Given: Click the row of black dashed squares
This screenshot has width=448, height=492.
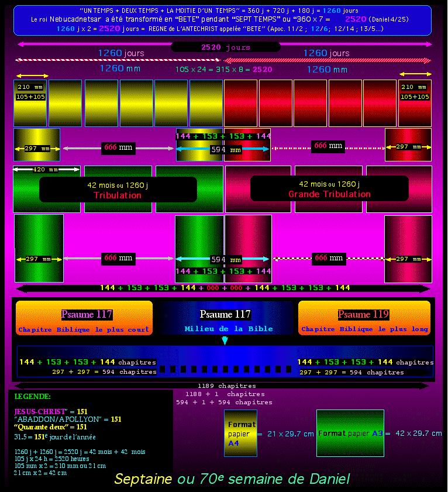Looking at the screenshot, I should click(x=225, y=369).
